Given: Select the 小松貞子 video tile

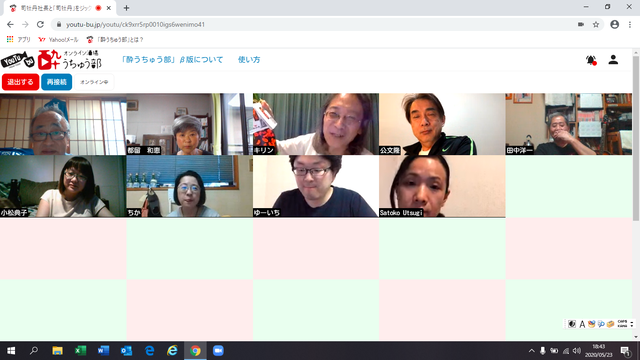Looking at the screenshot, I should pos(63,186).
